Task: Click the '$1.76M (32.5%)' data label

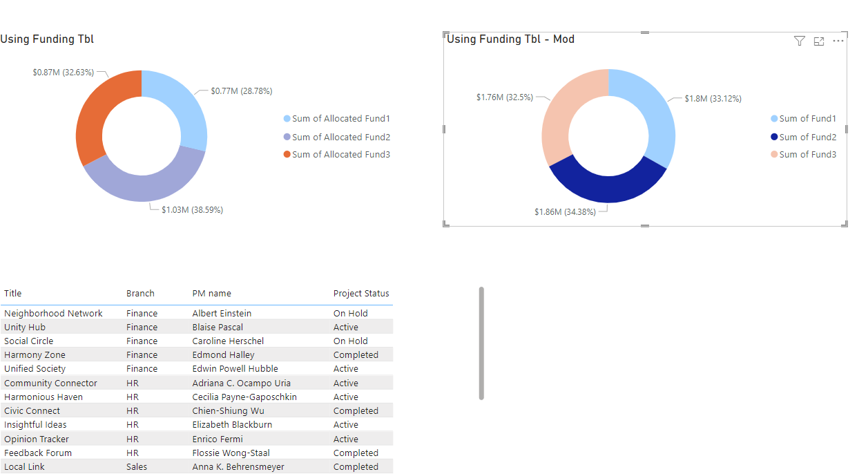Action: click(505, 97)
